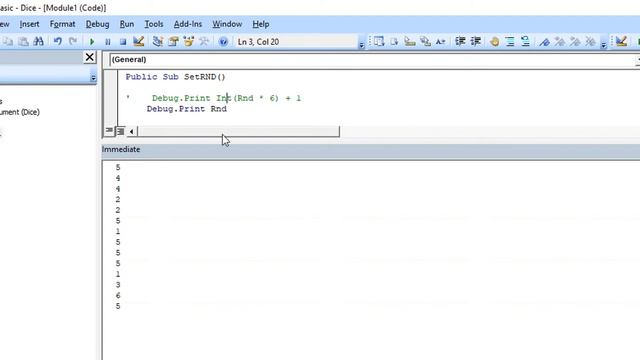Image resolution: width=640 pixels, height=360 pixels.
Task: Switch to Full Module View button
Action: [x=120, y=131]
